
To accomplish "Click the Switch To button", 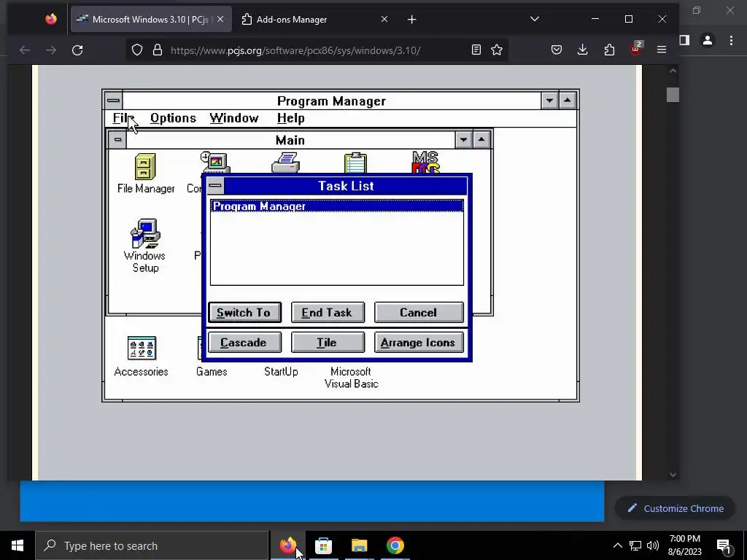I will pos(244,312).
